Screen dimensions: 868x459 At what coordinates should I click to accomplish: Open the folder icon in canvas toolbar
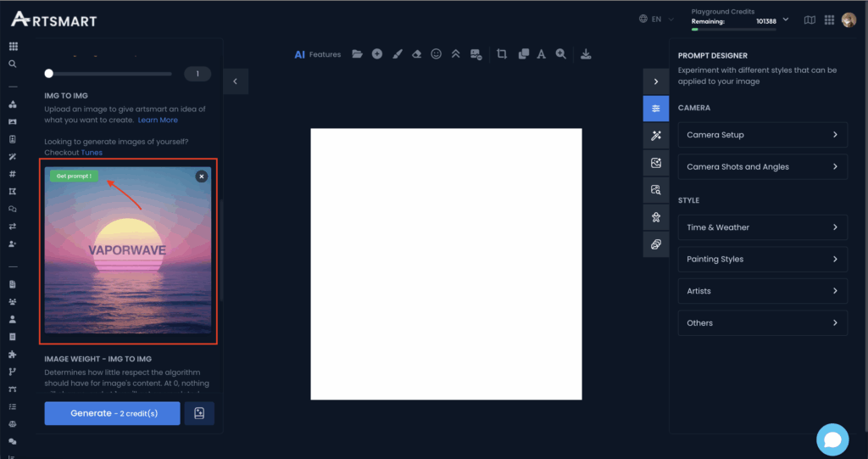[357, 54]
